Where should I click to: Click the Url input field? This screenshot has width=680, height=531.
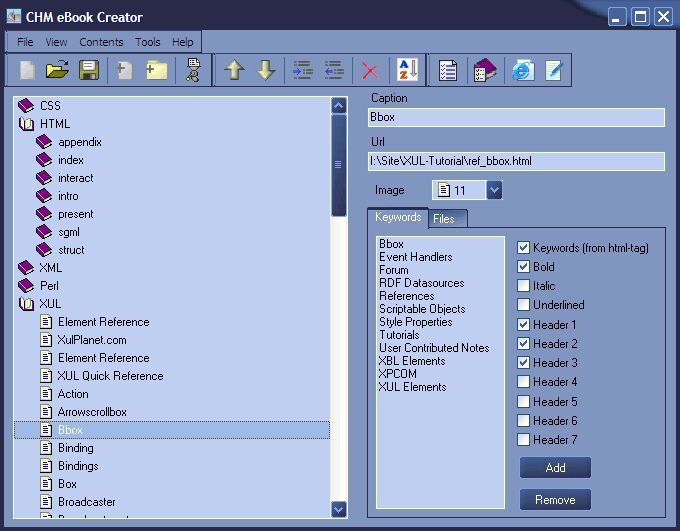coord(516,161)
